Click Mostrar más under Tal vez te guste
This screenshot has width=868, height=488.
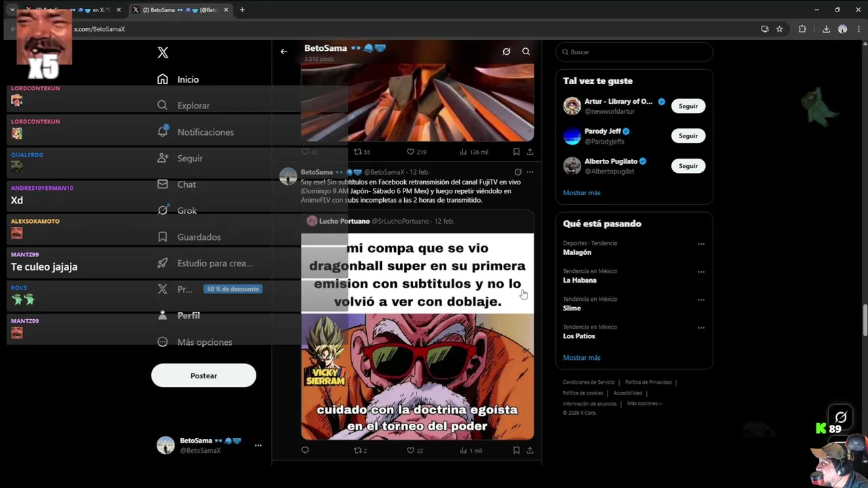coord(582,193)
